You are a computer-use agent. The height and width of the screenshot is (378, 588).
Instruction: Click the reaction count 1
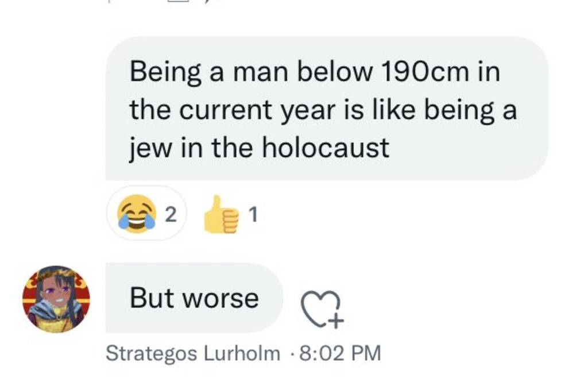pyautogui.click(x=253, y=215)
